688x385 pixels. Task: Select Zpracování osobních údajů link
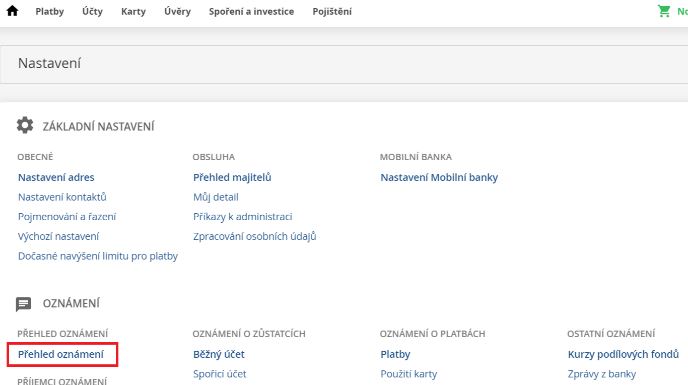pyautogui.click(x=254, y=236)
